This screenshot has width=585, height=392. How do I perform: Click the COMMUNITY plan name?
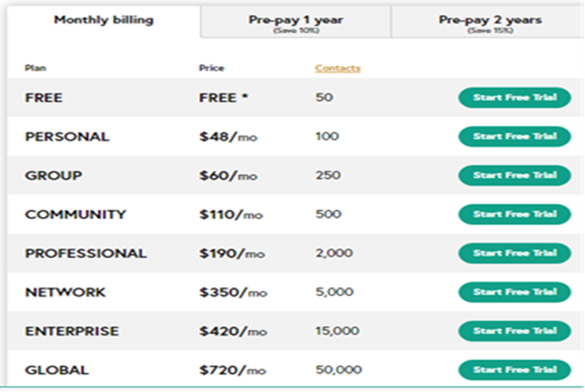[75, 215]
